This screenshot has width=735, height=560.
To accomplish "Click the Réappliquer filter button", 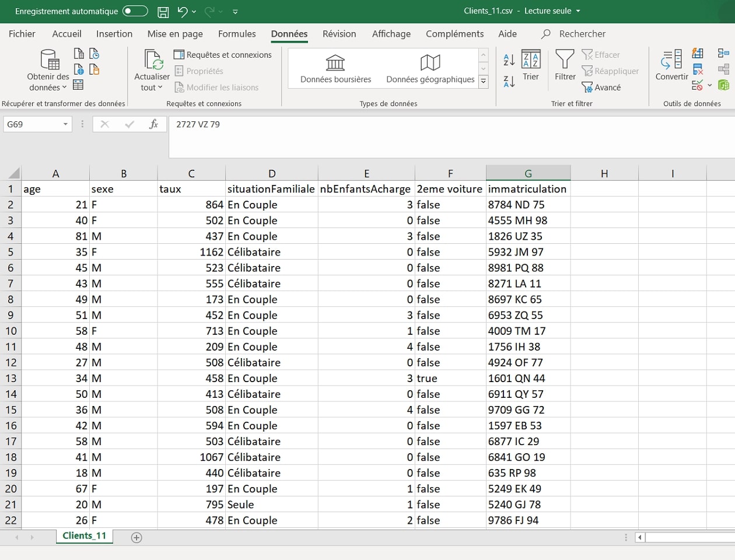I will pos(610,71).
